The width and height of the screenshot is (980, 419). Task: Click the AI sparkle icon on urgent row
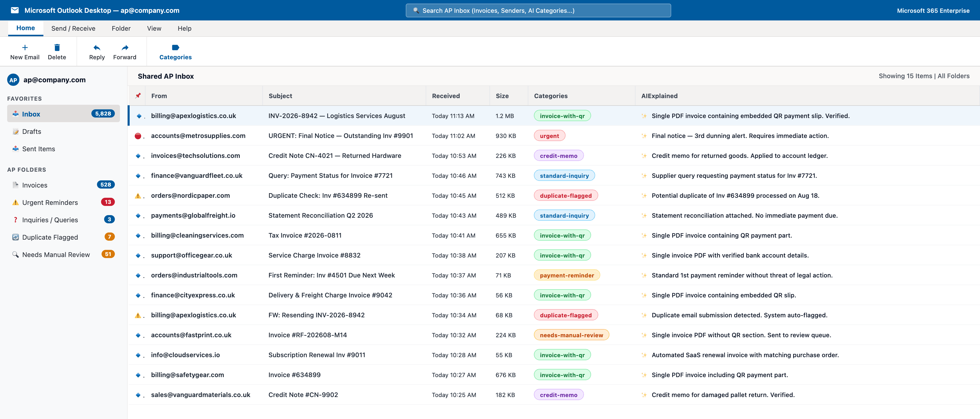tap(644, 136)
